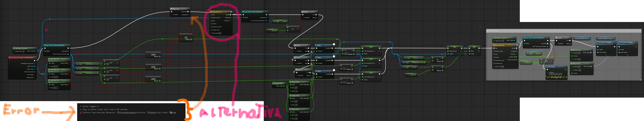
Task: Click the Show call stack link
Action: pyautogui.click(x=174, y=113)
